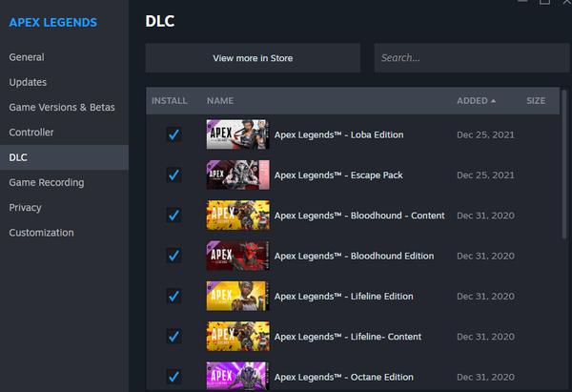Viewport: 572px width, 392px height.
Task: Sort DLC list by Size column
Action: 536,100
